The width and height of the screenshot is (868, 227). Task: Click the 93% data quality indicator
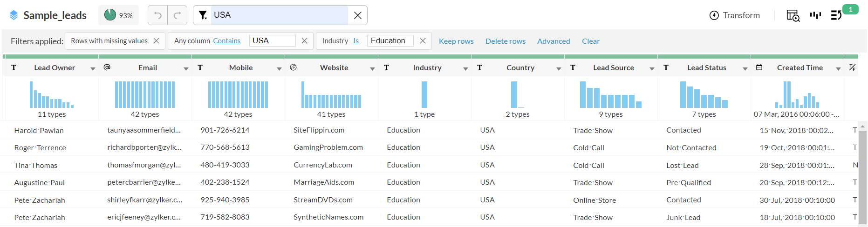(119, 15)
